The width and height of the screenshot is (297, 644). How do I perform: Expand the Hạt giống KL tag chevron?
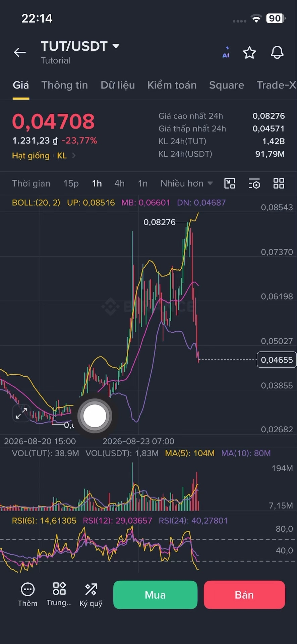coord(74,156)
